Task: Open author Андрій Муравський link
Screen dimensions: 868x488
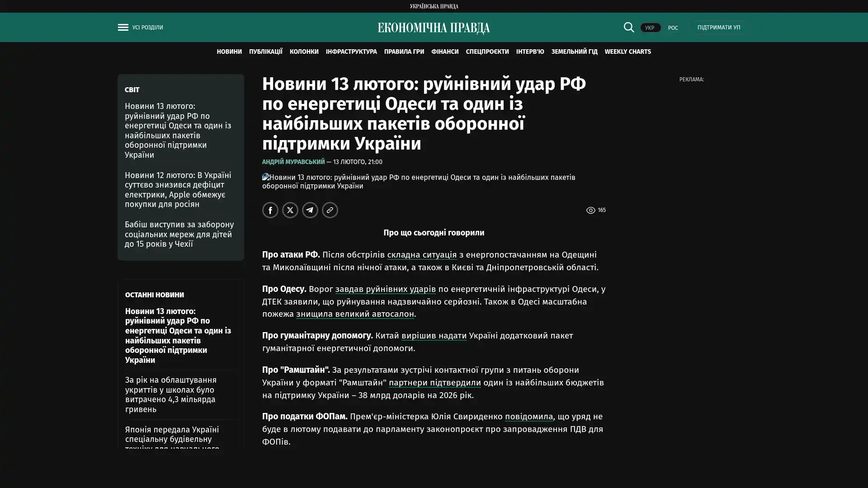Action: coord(293,162)
